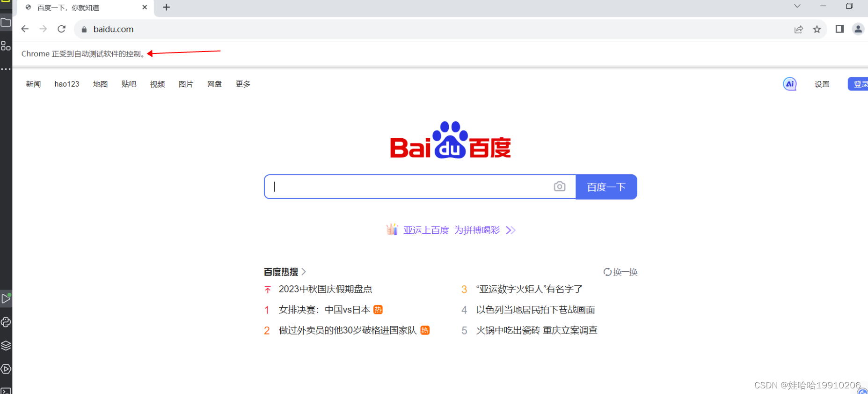Open the hao123 navigation link
Viewport: 868px width, 394px height.
click(x=67, y=84)
